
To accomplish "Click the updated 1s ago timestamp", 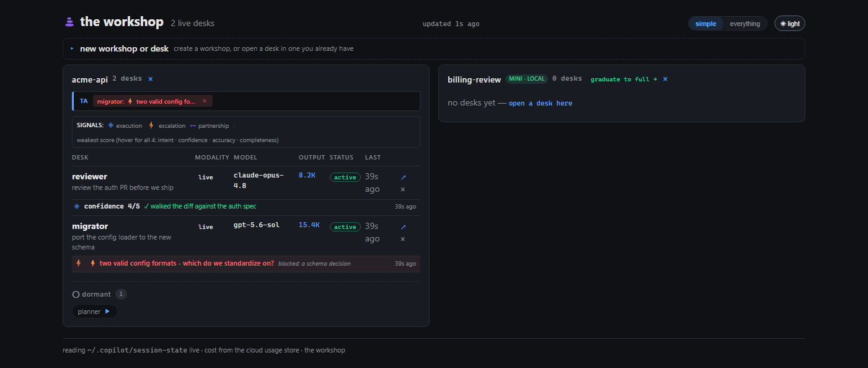I will tap(451, 24).
